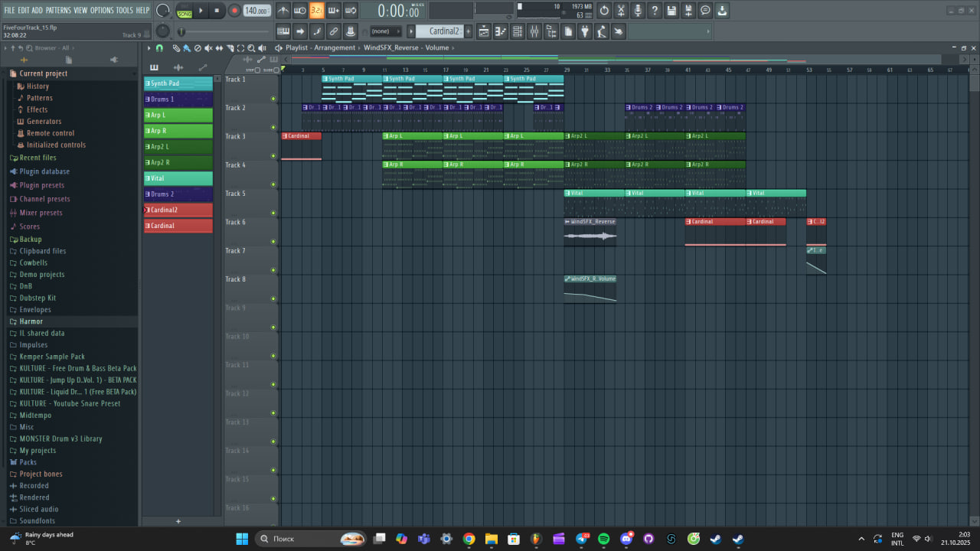Select the Mute tool in the playlist toolbar
The image size is (980, 551).
pyautogui.click(x=208, y=48)
